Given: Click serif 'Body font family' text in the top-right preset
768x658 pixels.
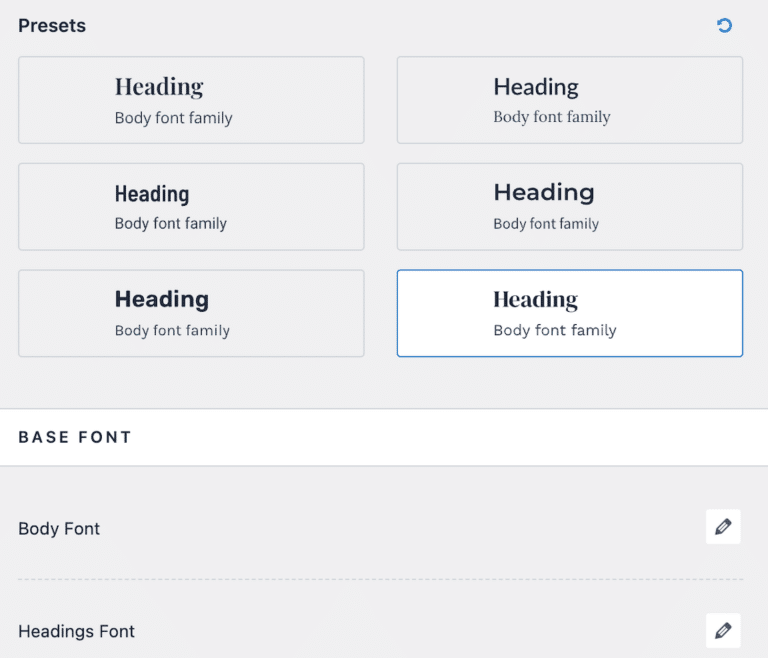Looking at the screenshot, I should pos(552,117).
